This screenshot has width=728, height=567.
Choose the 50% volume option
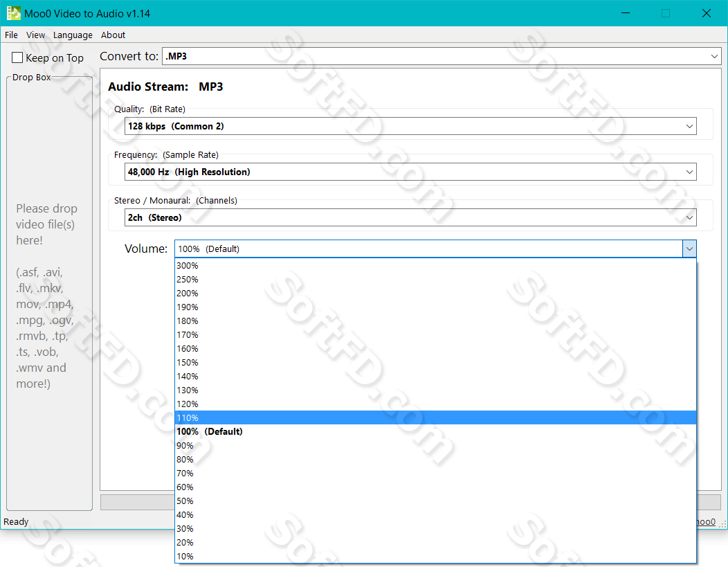(435, 501)
